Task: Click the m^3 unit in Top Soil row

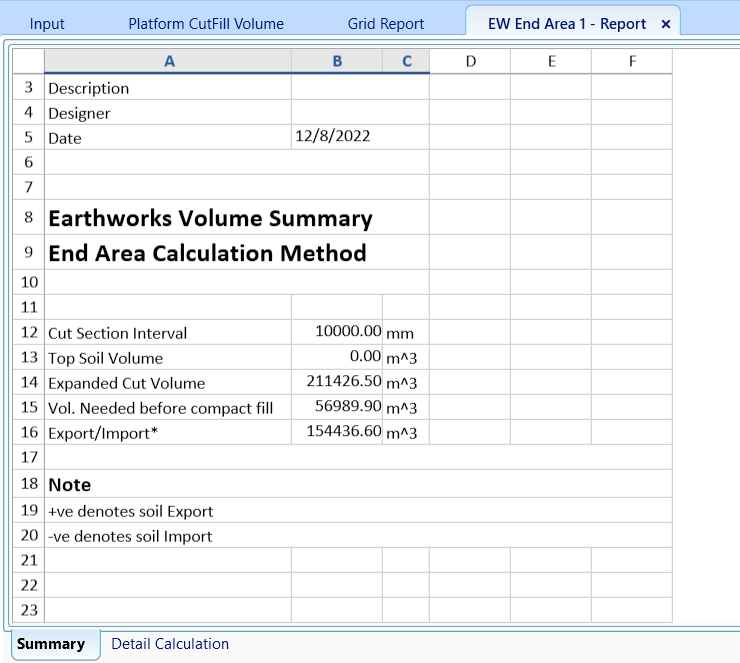Action: click(x=406, y=357)
